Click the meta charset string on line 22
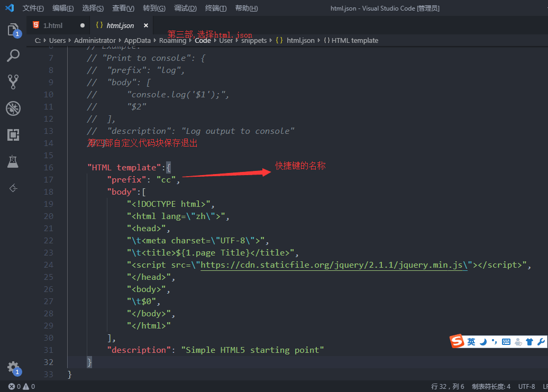This screenshot has width=548, height=392. 196,241
